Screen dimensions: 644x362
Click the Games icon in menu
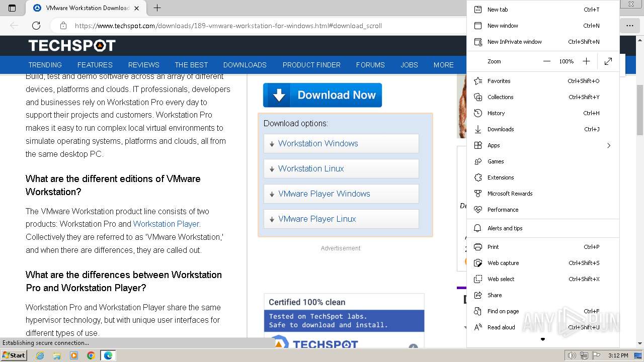tap(478, 161)
